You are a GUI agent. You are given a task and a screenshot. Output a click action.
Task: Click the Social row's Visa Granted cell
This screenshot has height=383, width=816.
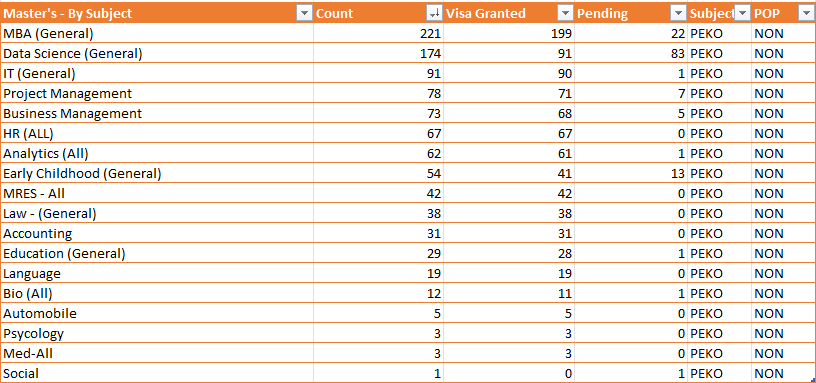tap(509, 373)
